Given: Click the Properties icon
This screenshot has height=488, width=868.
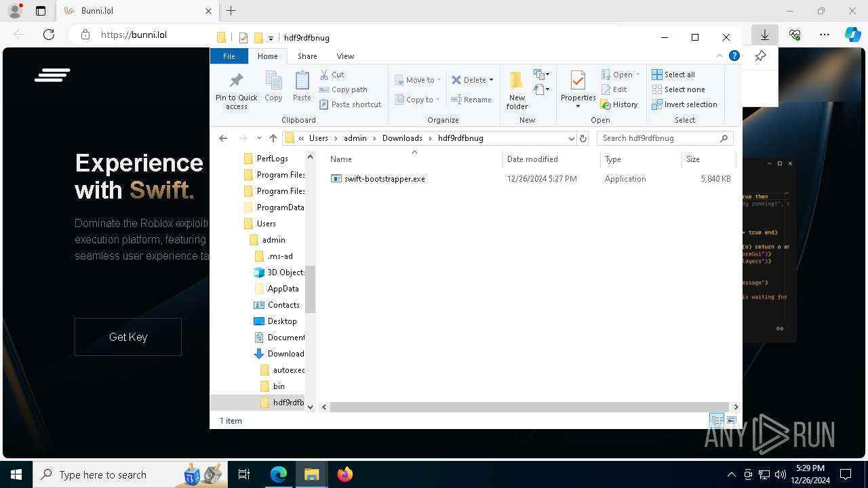Looking at the screenshot, I should tap(578, 81).
